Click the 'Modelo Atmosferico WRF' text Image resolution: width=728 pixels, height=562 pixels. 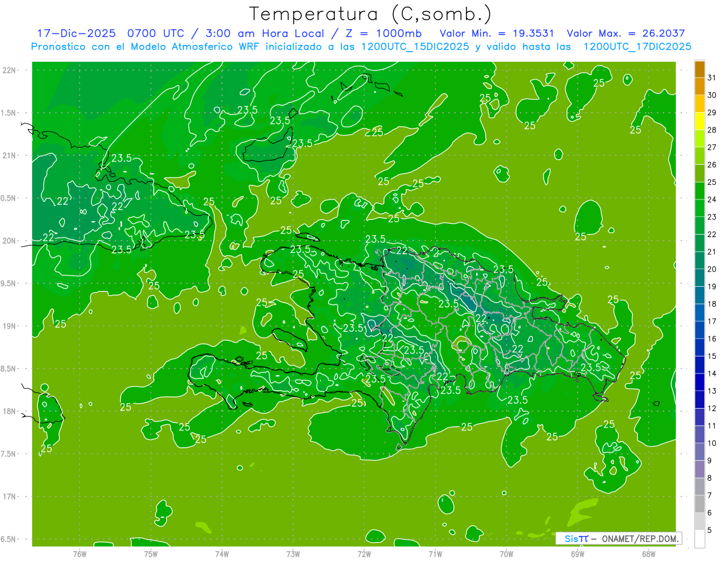click(195, 47)
